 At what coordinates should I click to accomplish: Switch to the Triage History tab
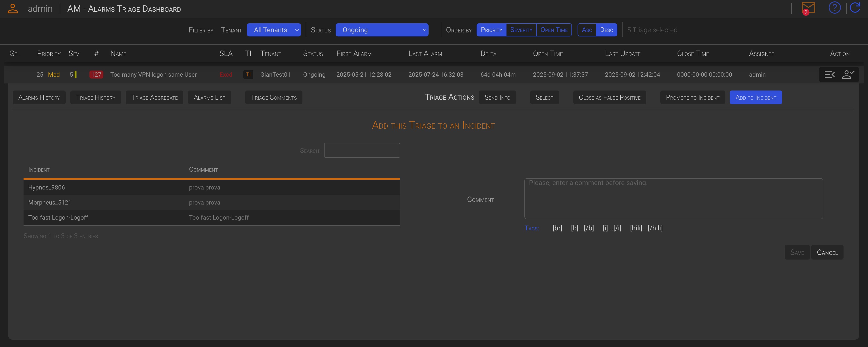click(95, 98)
